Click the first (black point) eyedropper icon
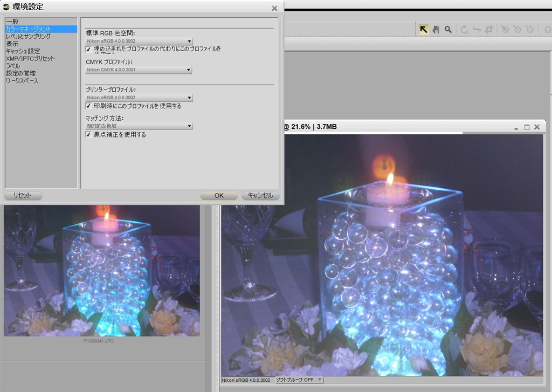The image size is (552, 392). (505, 29)
